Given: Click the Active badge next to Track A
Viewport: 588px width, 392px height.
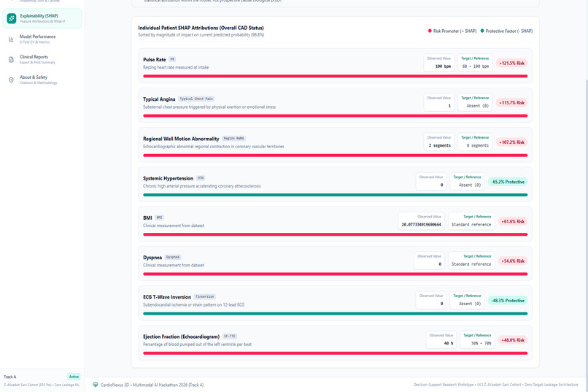Looking at the screenshot, I should pos(74,376).
